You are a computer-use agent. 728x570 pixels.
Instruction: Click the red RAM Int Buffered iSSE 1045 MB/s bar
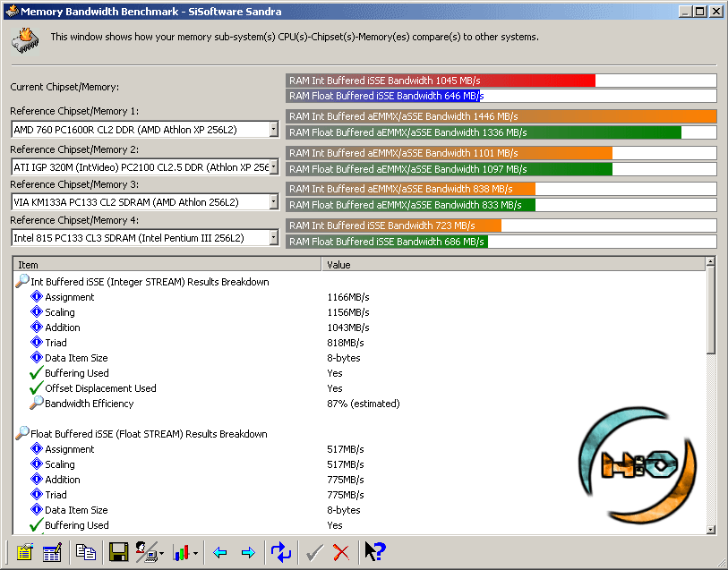pos(441,81)
